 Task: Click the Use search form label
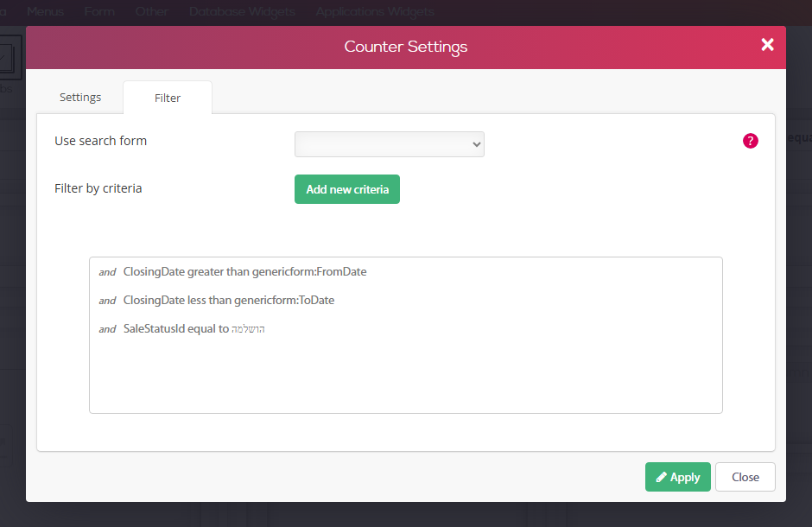tap(100, 141)
